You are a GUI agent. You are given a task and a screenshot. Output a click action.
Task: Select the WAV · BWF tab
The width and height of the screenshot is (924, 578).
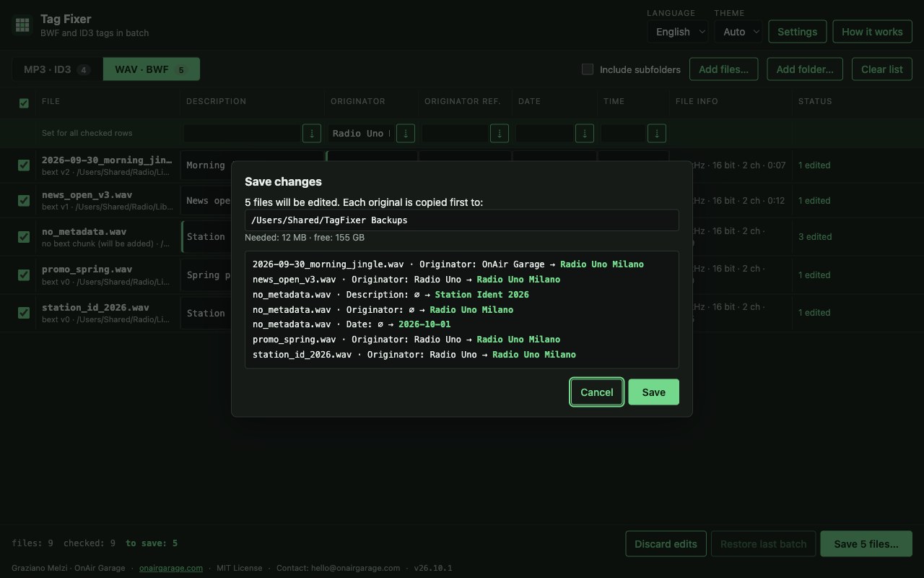[152, 69]
